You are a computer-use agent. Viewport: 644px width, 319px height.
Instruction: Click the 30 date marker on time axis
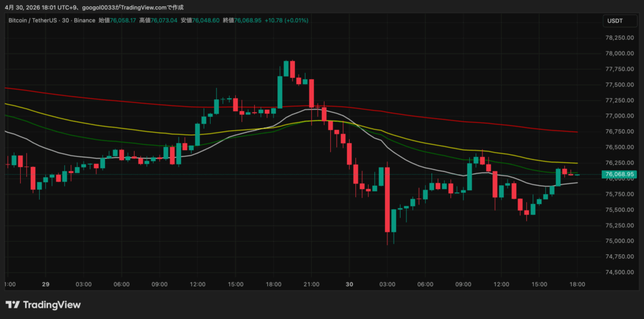pyautogui.click(x=349, y=284)
